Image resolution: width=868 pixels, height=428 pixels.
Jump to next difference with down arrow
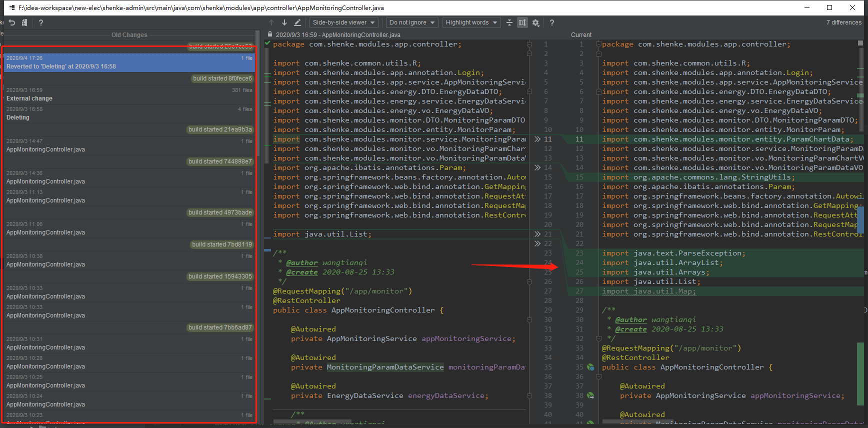pyautogui.click(x=284, y=22)
